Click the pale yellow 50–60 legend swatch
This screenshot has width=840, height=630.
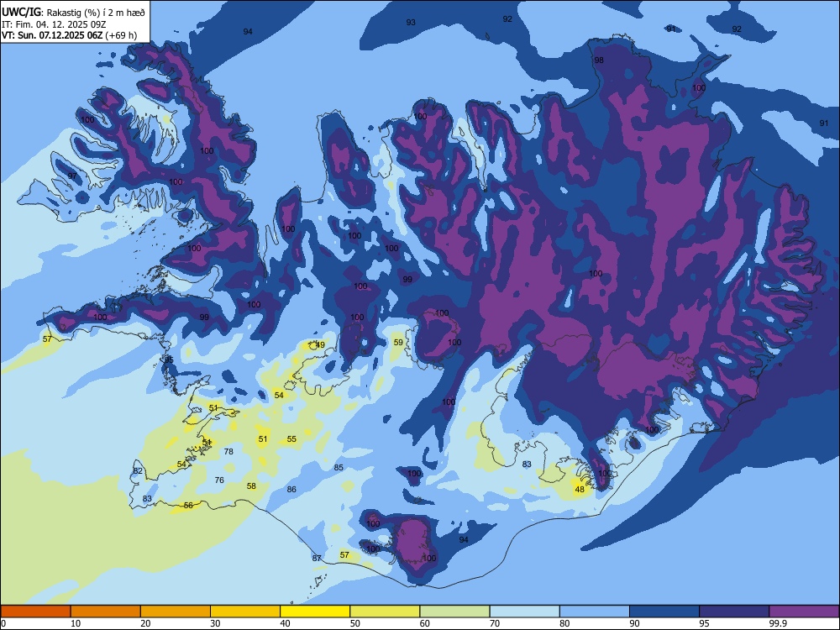point(385,612)
